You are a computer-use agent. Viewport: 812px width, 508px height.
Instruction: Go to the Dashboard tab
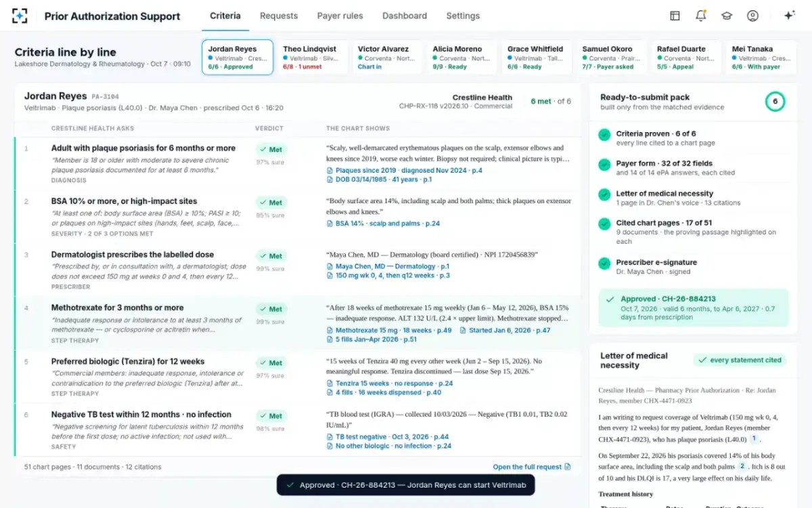tap(405, 16)
